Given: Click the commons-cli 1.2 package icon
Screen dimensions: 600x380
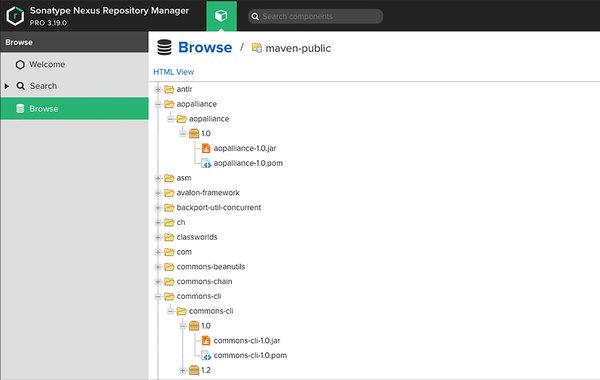Looking at the screenshot, I should pyautogui.click(x=194, y=370).
